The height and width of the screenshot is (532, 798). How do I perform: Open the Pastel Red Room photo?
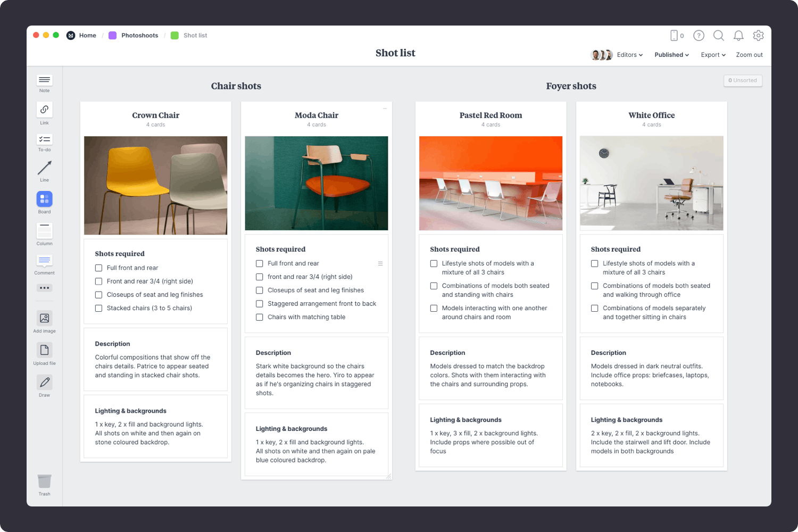click(x=491, y=183)
